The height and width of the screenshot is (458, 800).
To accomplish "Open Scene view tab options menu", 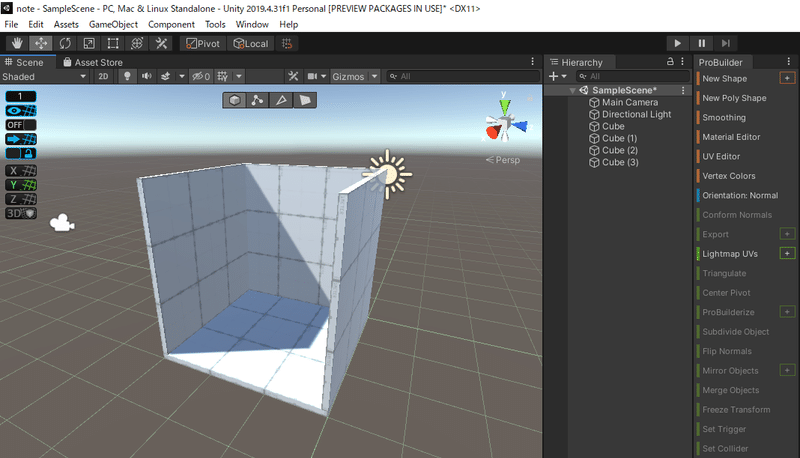I will click(x=533, y=62).
